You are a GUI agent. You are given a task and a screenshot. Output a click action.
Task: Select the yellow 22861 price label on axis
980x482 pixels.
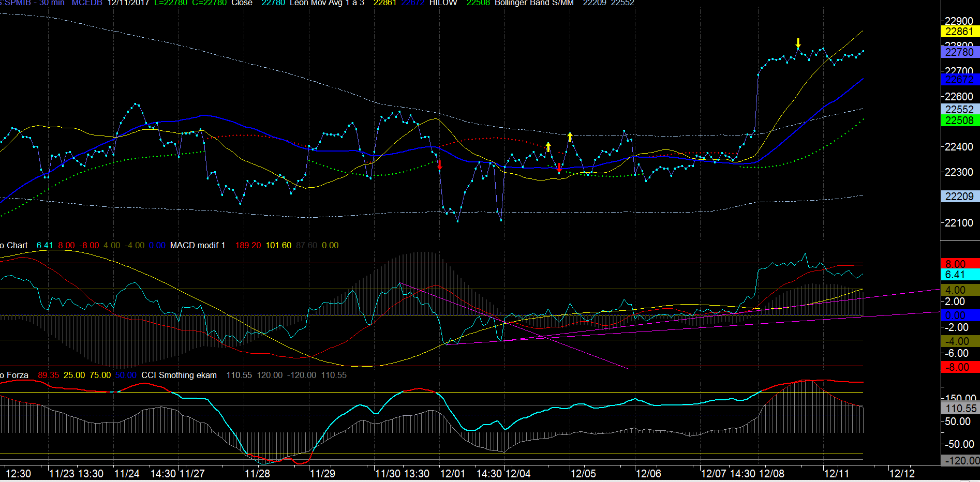pos(959,32)
